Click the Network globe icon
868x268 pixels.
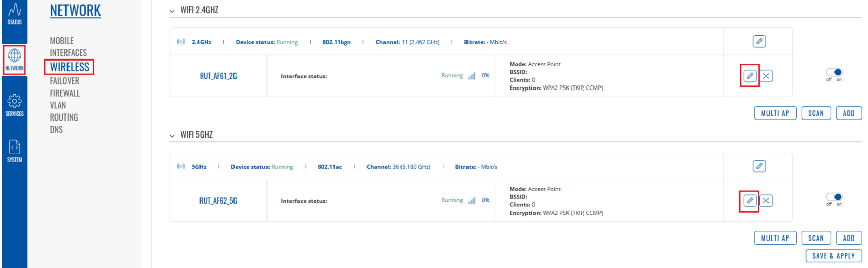click(14, 59)
